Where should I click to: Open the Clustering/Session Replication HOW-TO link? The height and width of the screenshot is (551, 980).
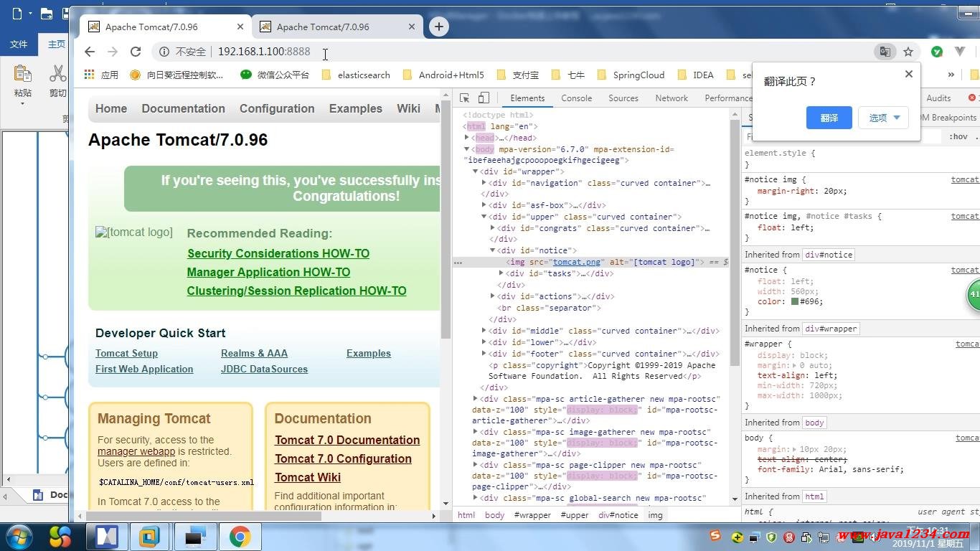pyautogui.click(x=296, y=291)
